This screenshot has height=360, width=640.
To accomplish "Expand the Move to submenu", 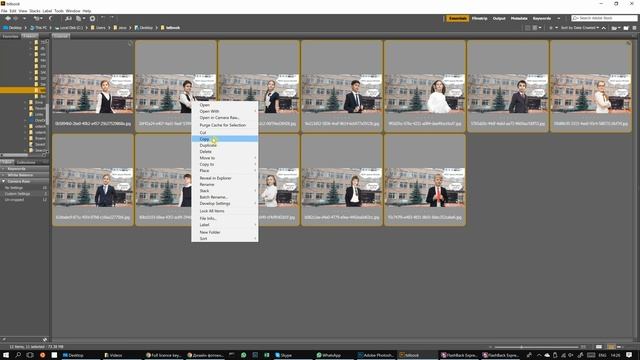I will coord(224,158).
